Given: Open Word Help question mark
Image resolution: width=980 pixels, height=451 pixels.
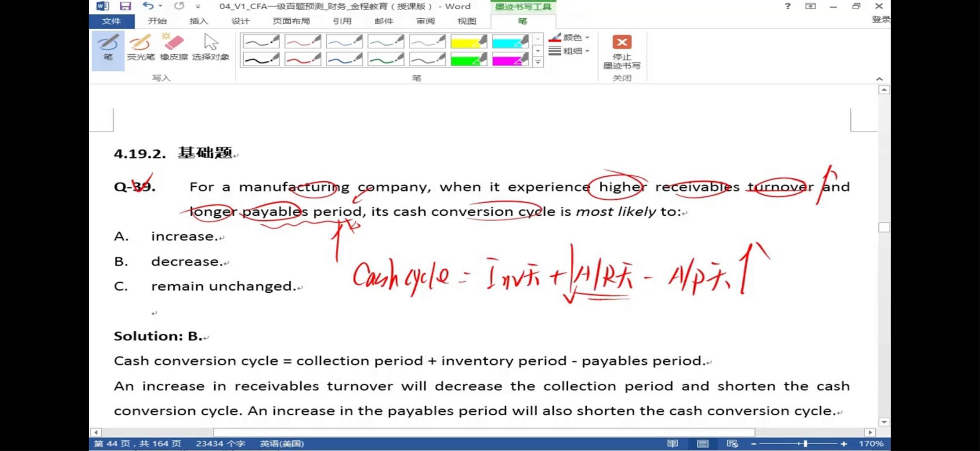Looking at the screenshot, I should coord(787,6).
